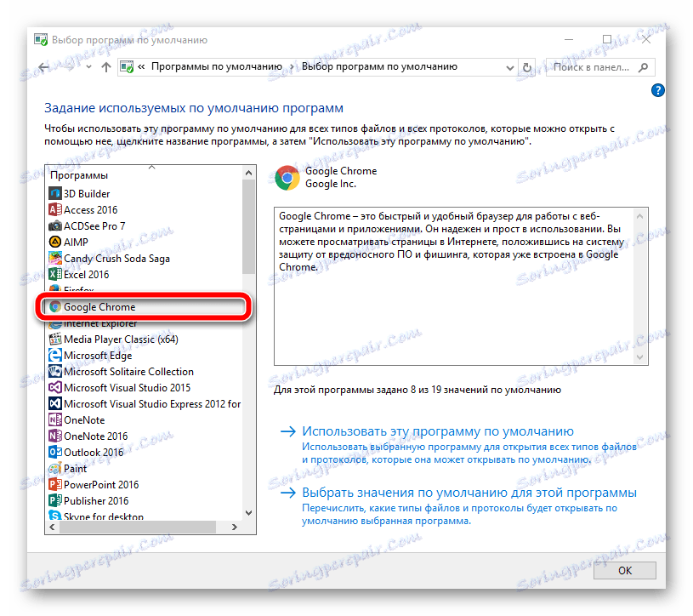The width and height of the screenshot is (693, 616).
Task: Click the Google Inc. publisher text
Action: pos(331,184)
